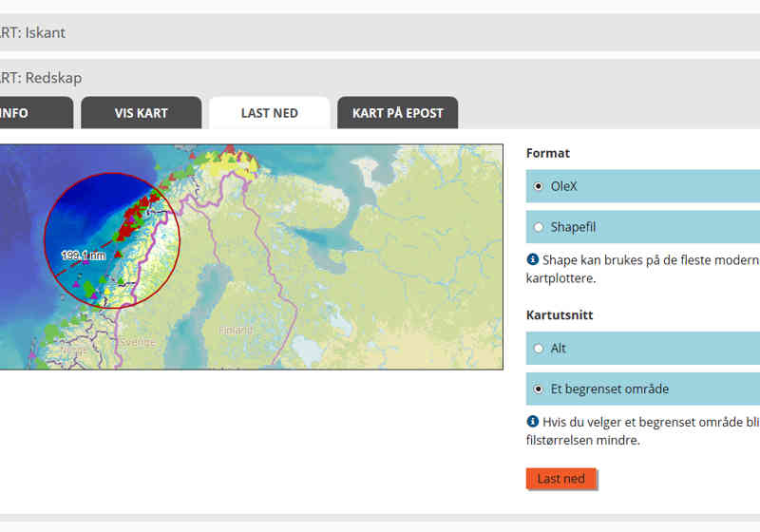
Task: Click the info icon beside begrenset område note
Action: tap(533, 421)
